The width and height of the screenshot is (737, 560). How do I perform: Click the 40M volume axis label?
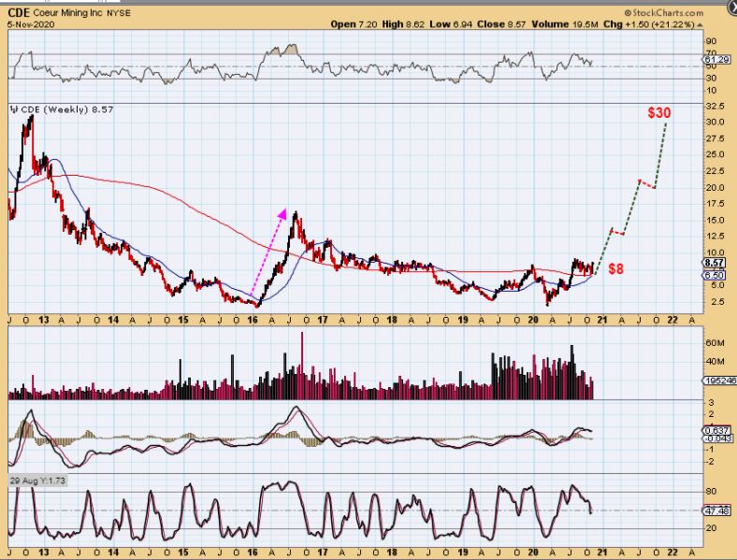point(715,361)
